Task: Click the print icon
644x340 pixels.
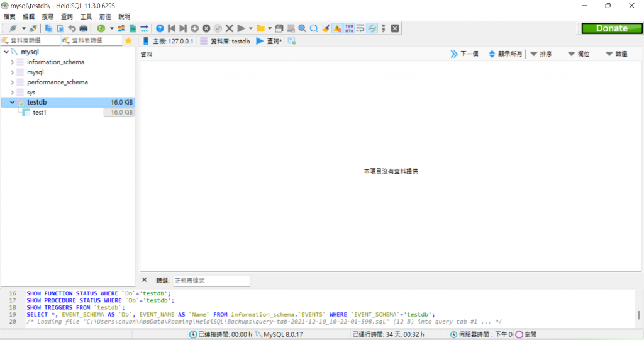Action: [84, 28]
